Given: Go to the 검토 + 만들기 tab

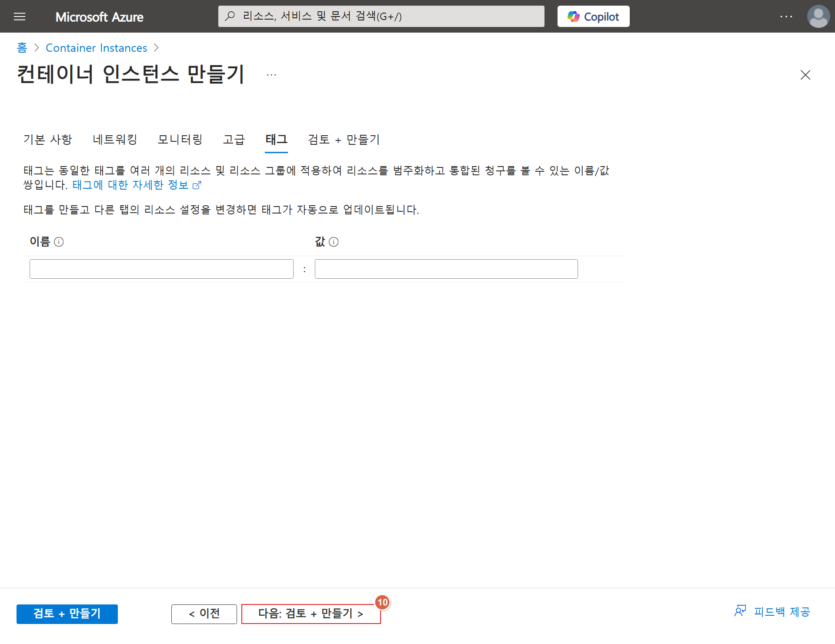Looking at the screenshot, I should (344, 140).
